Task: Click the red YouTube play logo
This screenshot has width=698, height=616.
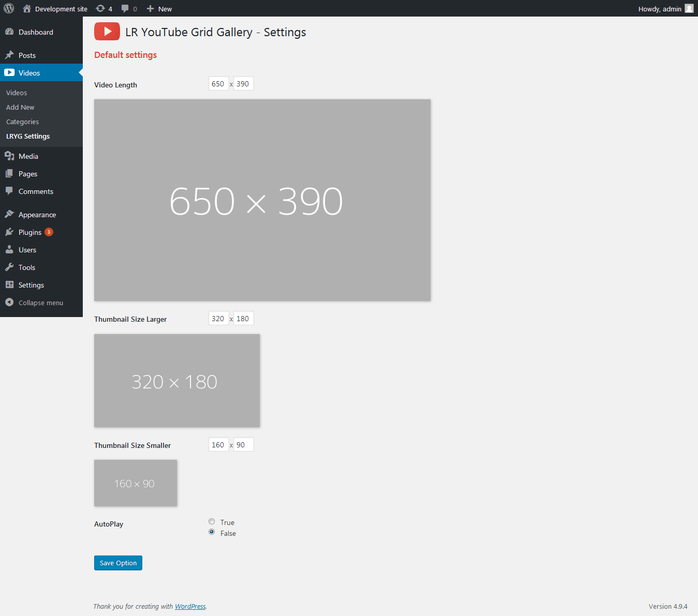Action: click(x=107, y=32)
